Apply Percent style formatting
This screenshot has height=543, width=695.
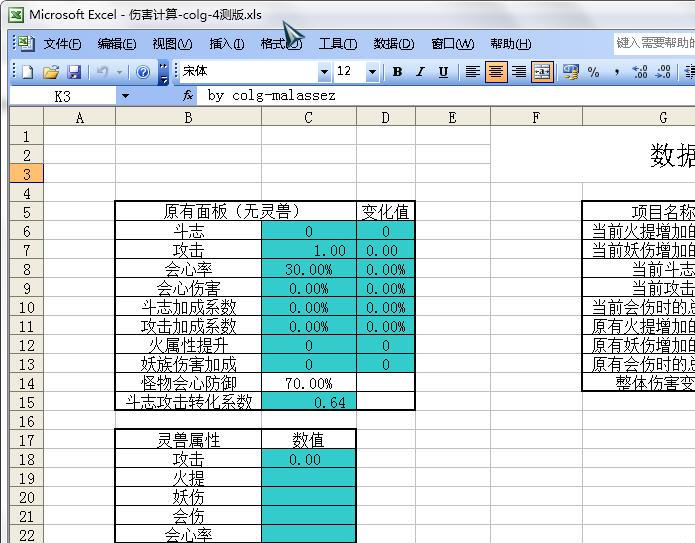point(594,72)
